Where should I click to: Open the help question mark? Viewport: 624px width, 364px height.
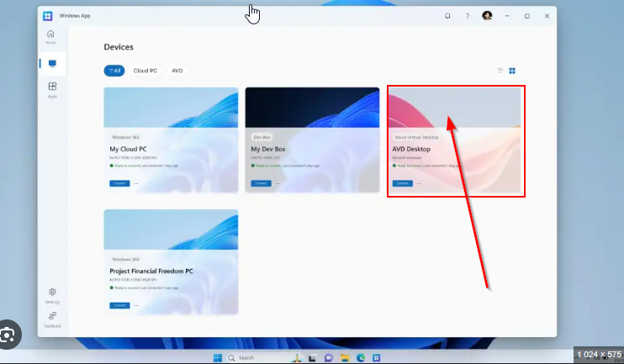(468, 16)
